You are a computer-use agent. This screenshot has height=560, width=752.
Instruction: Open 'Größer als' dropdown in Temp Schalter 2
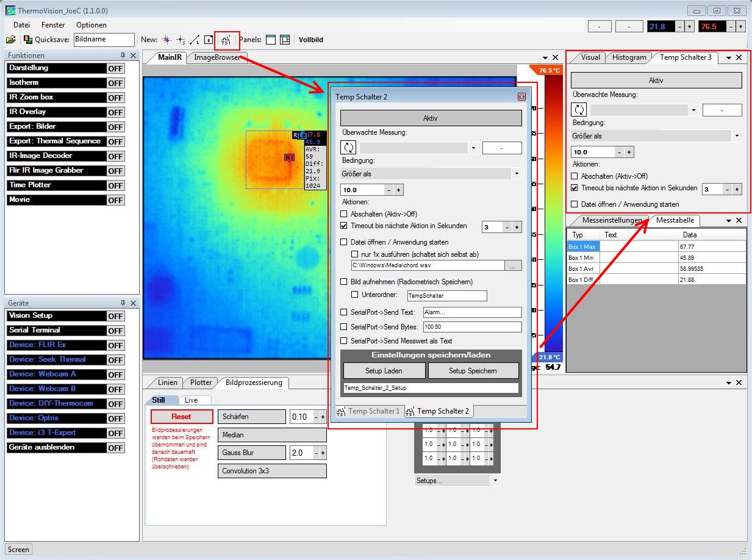431,174
